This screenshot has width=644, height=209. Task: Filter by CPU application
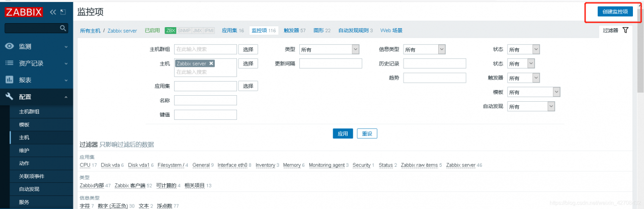[85, 165]
